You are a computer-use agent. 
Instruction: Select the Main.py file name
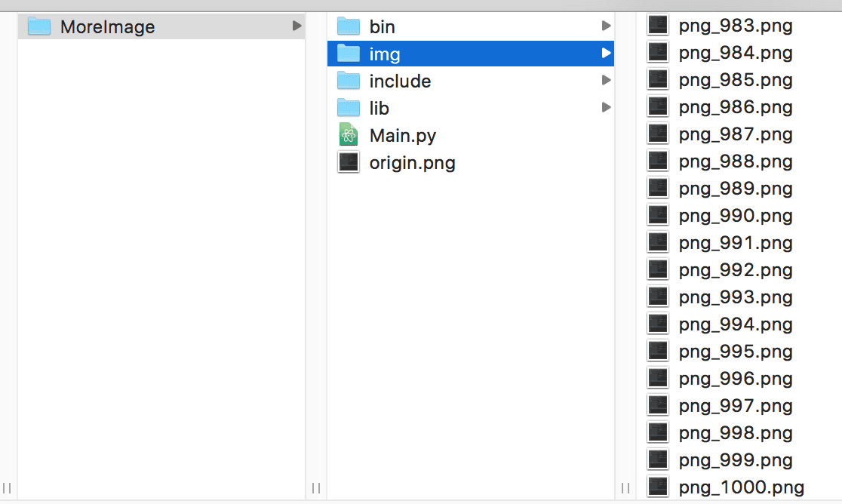click(x=403, y=136)
